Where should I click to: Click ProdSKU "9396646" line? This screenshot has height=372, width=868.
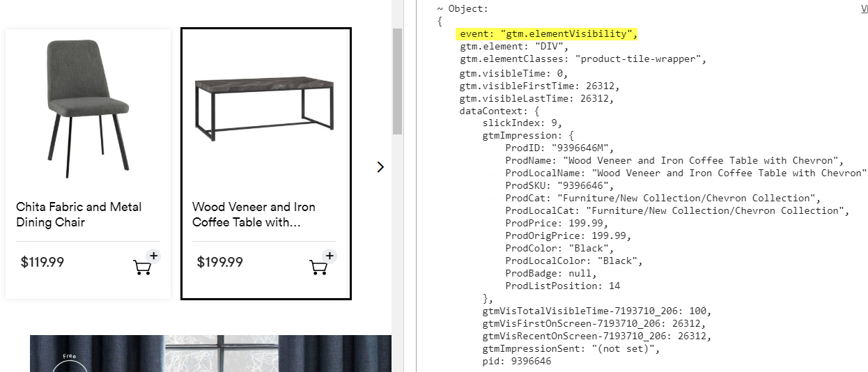coord(561,185)
